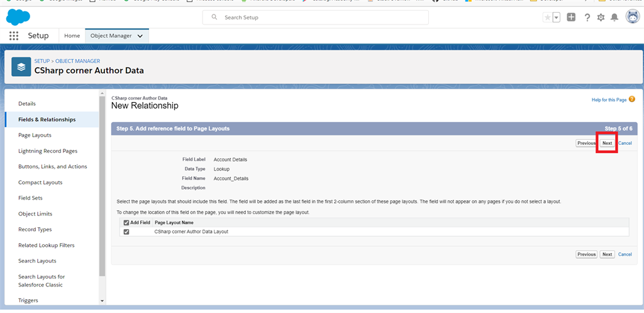Click the Step 5 of 6 indicator

pos(618,128)
